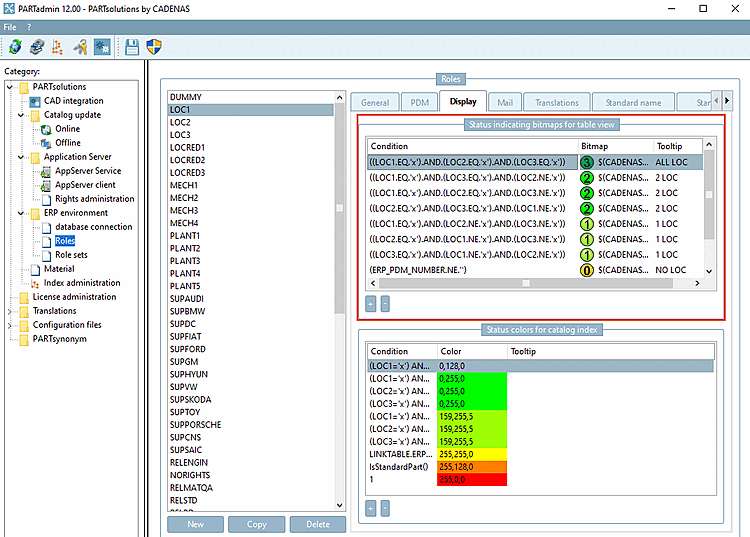Click the shield administrator icon in toolbar
The image size is (750, 537).
(x=154, y=47)
